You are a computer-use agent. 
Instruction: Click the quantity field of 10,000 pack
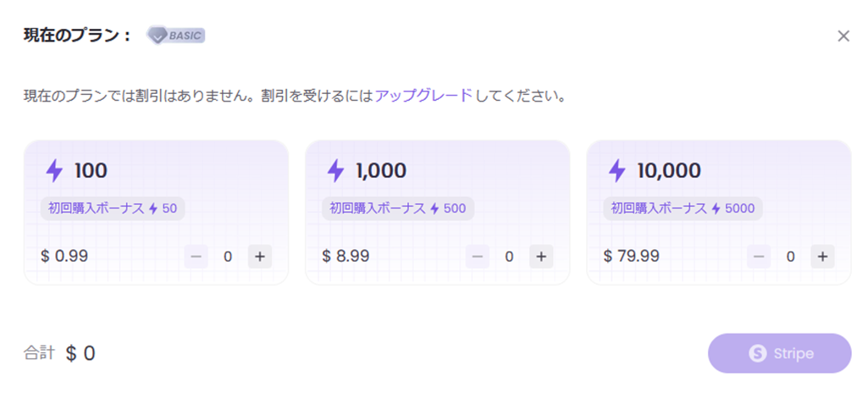coord(790,257)
